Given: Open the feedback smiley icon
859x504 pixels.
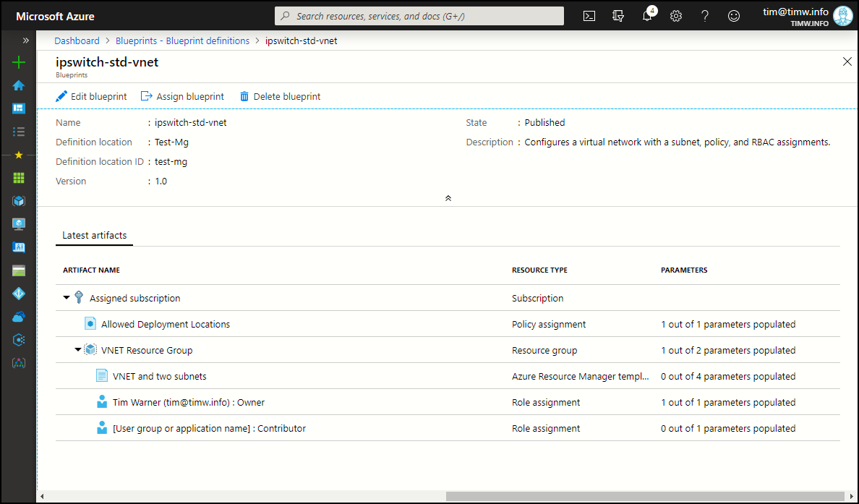Looking at the screenshot, I should tap(734, 16).
